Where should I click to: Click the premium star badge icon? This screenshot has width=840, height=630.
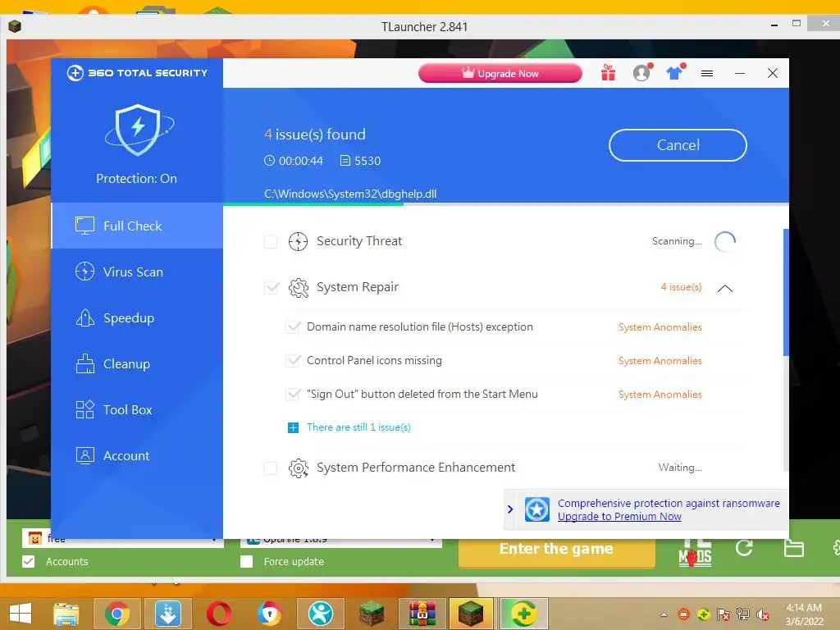click(536, 509)
